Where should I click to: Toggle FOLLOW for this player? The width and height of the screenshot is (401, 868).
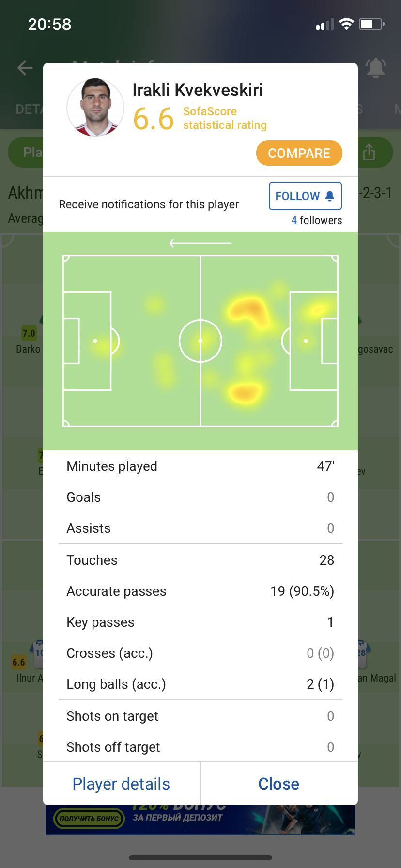coord(306,196)
